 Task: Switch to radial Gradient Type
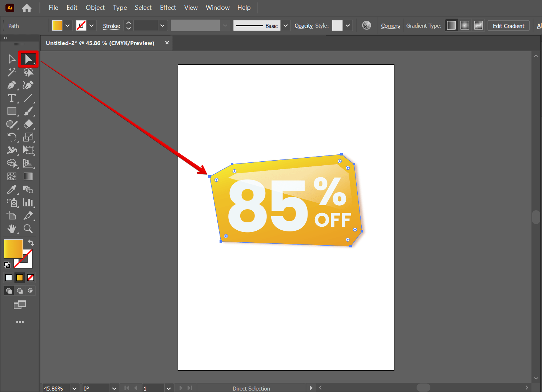pos(465,25)
